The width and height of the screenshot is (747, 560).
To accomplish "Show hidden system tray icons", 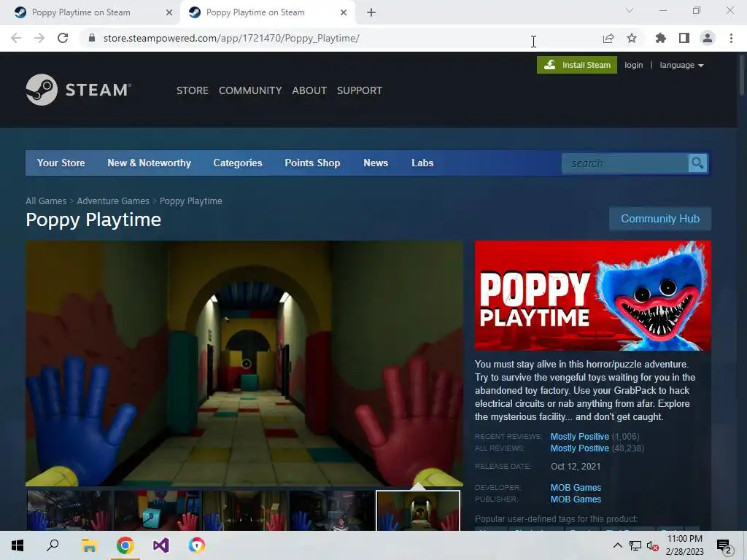I will click(x=617, y=545).
